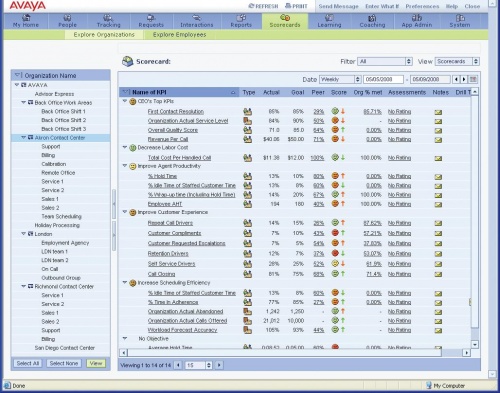Collapse the London tree node
500x393 pixels.
click(x=23, y=234)
